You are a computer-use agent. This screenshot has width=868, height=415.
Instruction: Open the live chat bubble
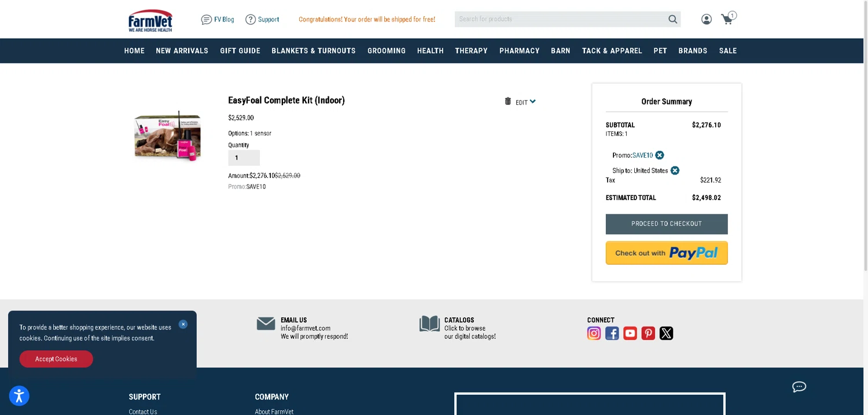point(799,387)
